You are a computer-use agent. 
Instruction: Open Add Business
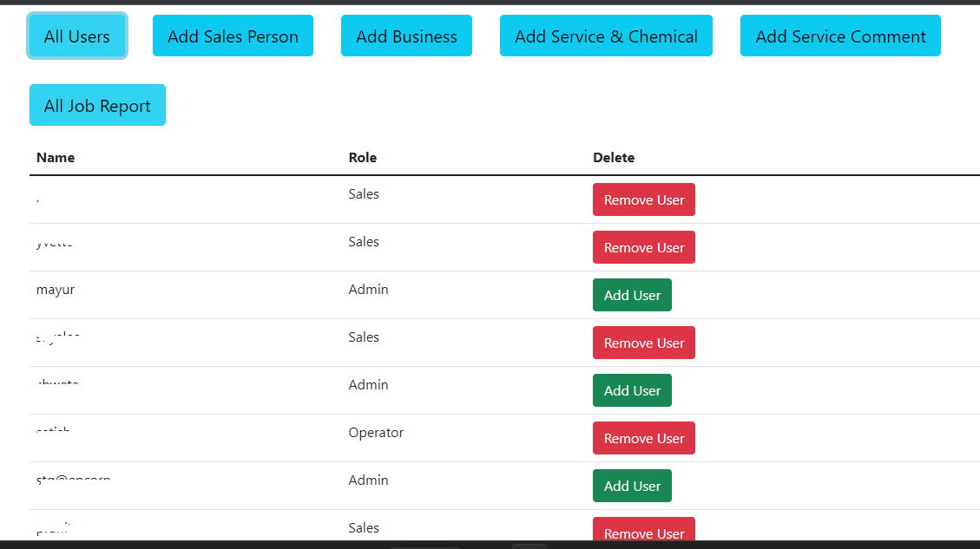pyautogui.click(x=406, y=36)
